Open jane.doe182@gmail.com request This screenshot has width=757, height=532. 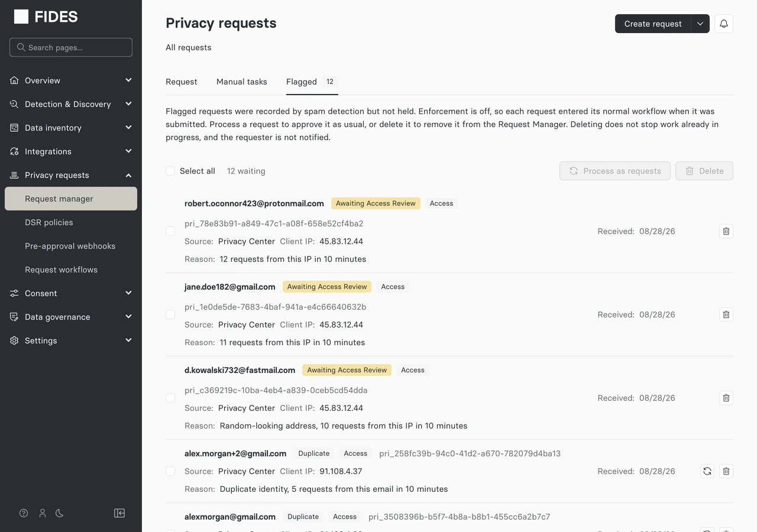230,287
